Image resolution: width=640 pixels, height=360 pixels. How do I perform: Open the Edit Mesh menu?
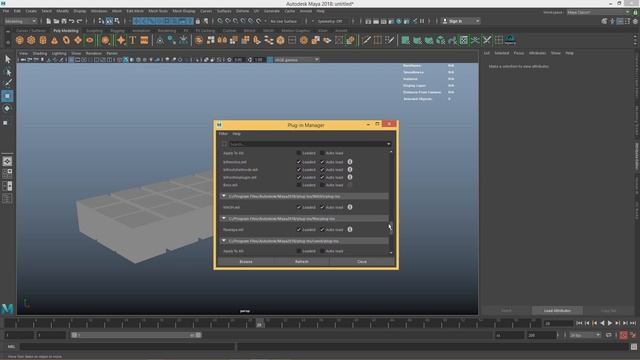(x=135, y=11)
